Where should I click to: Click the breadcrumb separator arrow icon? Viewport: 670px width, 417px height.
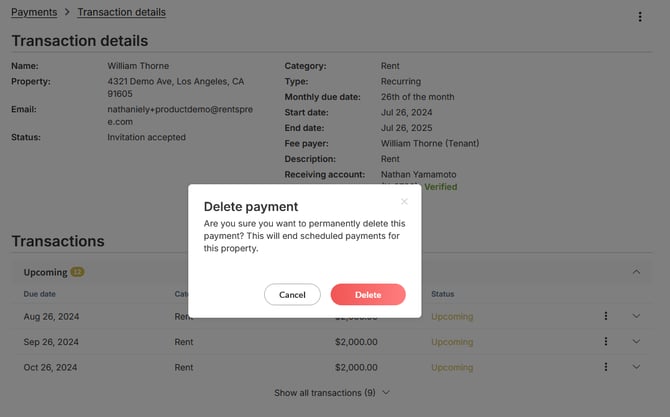(x=67, y=12)
